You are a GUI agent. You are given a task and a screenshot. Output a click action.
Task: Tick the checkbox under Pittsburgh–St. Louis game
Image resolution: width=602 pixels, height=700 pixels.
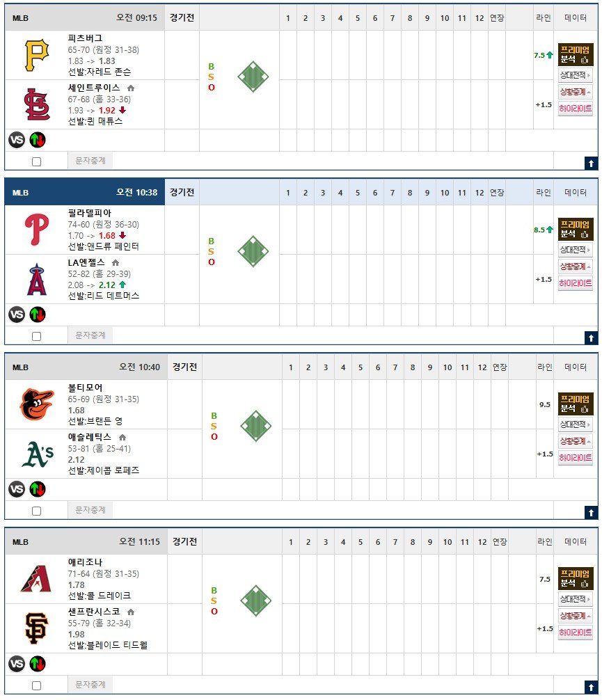pos(37,161)
